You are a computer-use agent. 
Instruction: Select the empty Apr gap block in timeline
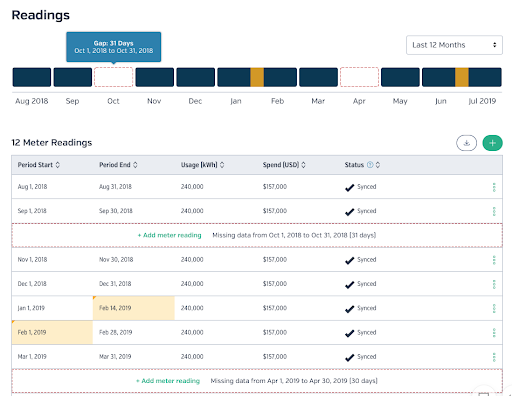359,77
